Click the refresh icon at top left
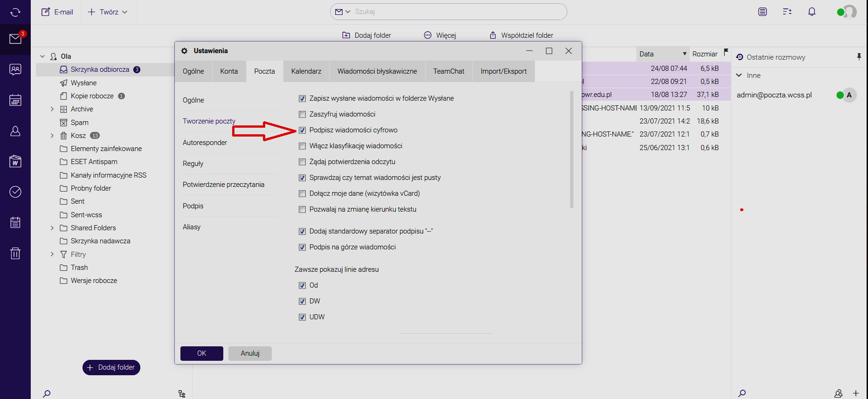The width and height of the screenshot is (868, 399). pyautogui.click(x=15, y=12)
